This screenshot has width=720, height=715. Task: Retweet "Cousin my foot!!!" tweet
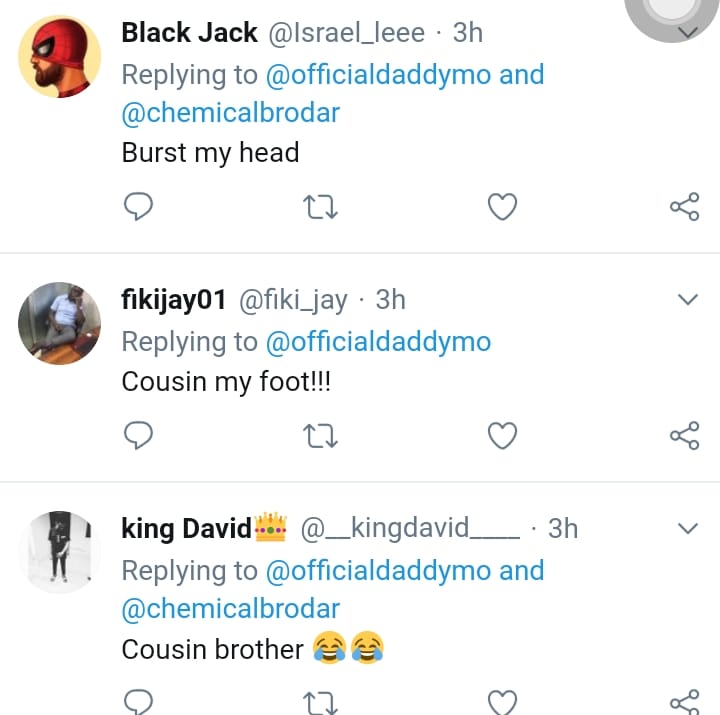(320, 435)
